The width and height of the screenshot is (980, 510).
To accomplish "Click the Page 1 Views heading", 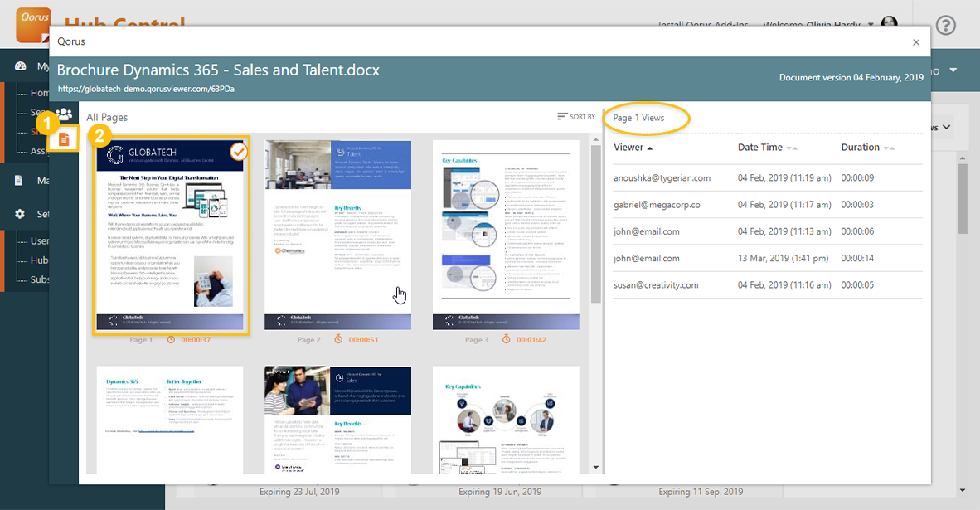I will pos(638,118).
